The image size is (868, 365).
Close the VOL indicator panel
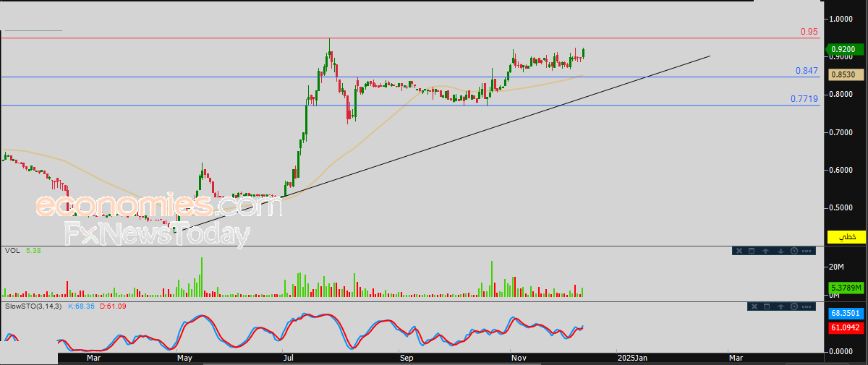739,251
